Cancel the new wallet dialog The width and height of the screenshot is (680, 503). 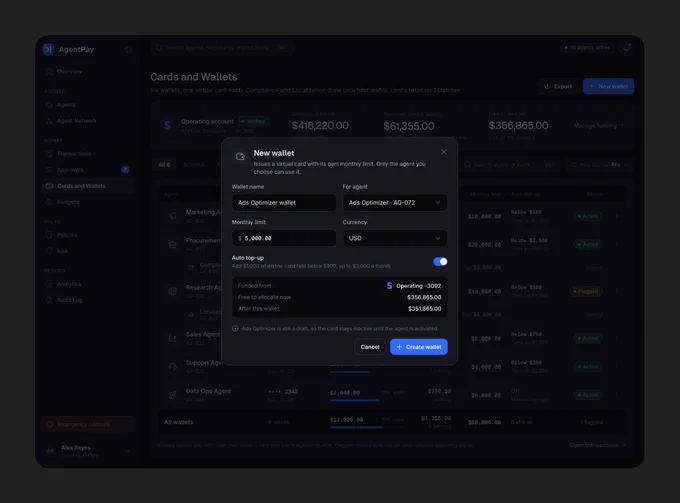tap(369, 347)
